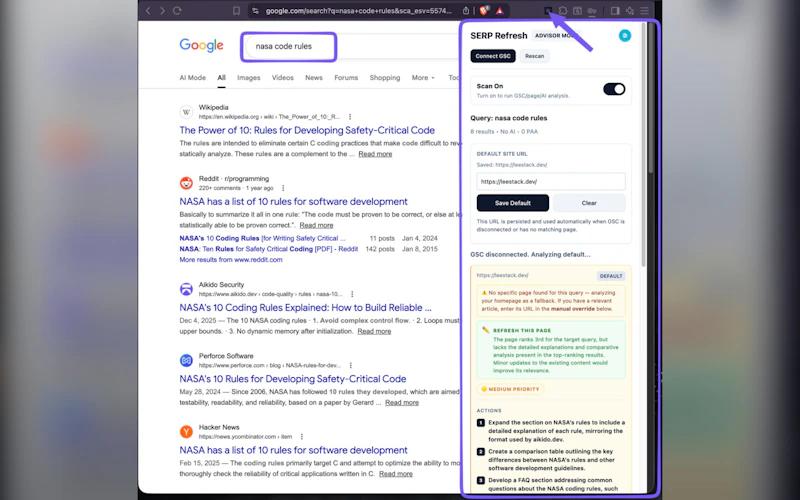Open the Leo AI sparkle icon
800x500 pixels.
[x=630, y=11]
